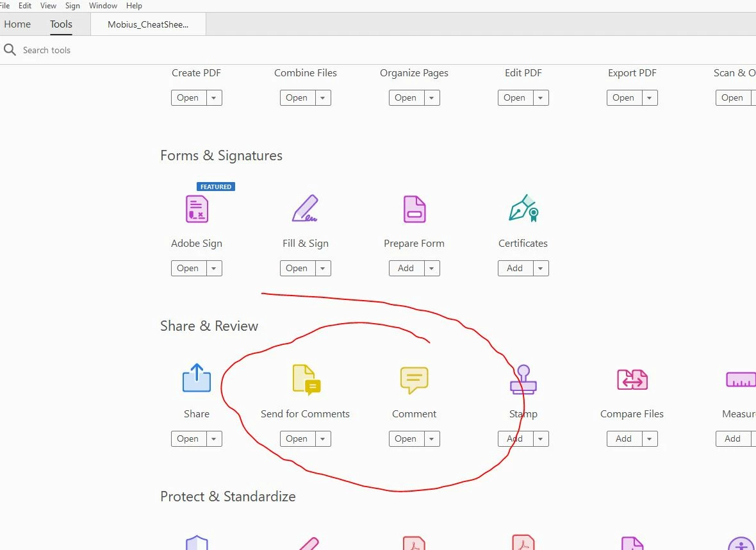
Task: Expand the Certificates dropdown arrow
Action: (541, 268)
